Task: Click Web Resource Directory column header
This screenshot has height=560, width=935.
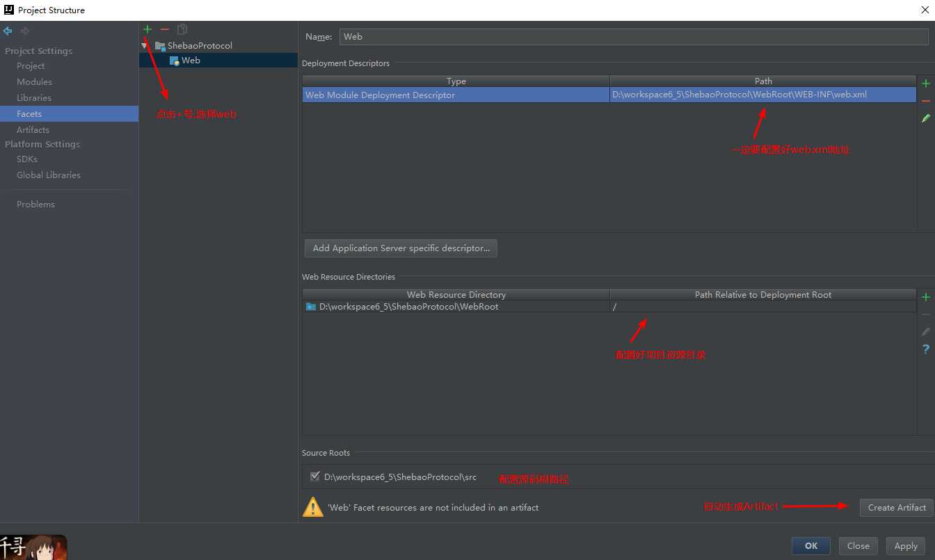Action: point(456,295)
